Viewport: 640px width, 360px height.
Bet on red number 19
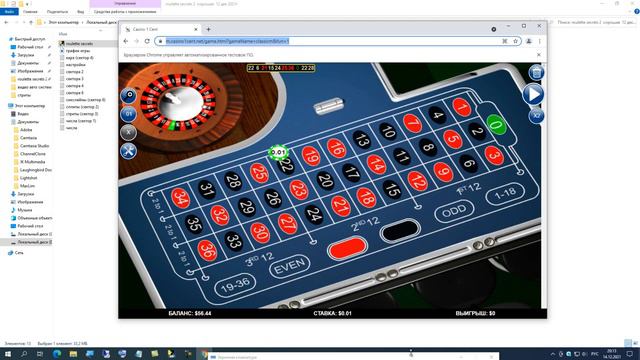tap(311, 156)
